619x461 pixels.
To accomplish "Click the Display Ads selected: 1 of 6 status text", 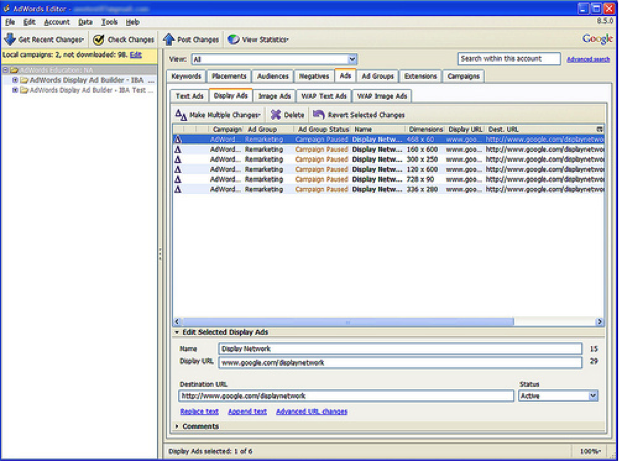I will point(210,451).
